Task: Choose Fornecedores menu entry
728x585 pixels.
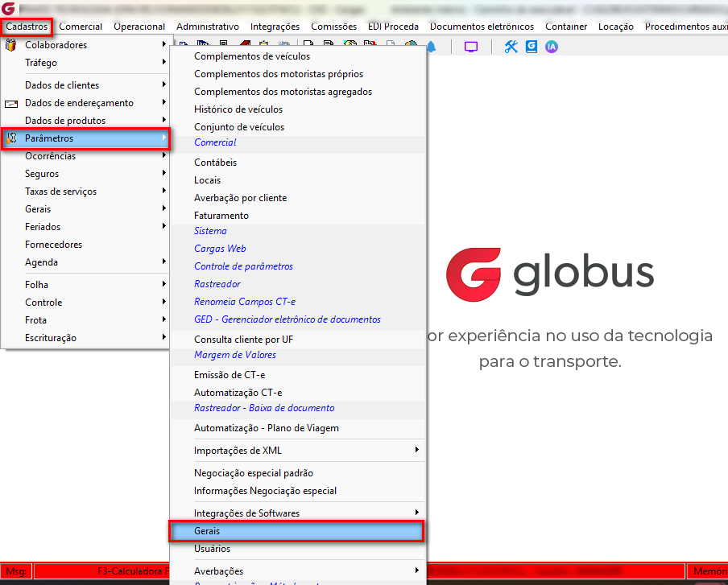Action: pyautogui.click(x=85, y=245)
